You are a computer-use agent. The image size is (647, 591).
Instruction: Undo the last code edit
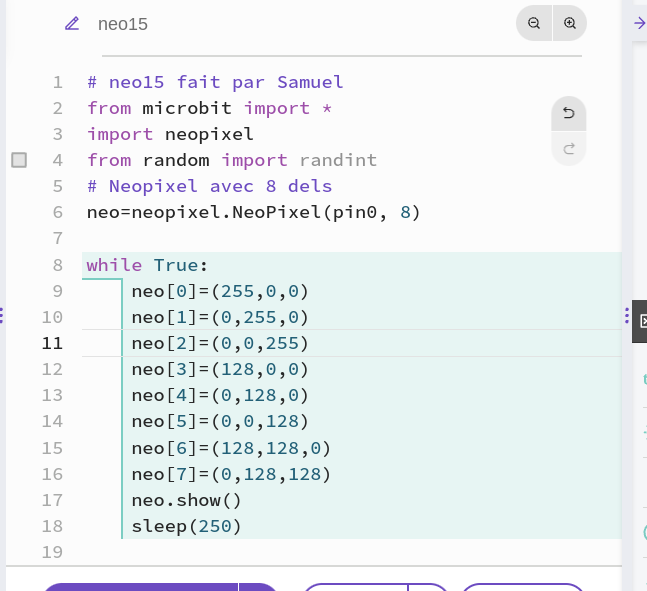click(x=569, y=113)
